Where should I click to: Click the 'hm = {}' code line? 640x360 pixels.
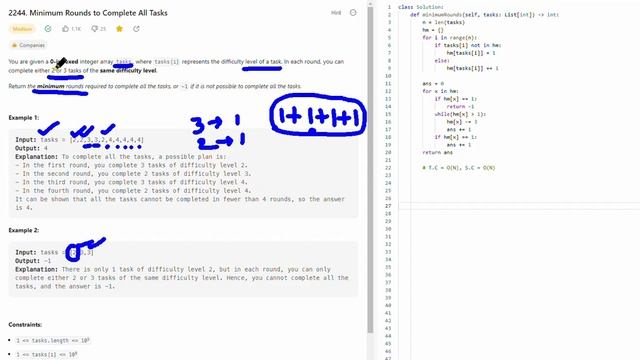(433, 30)
